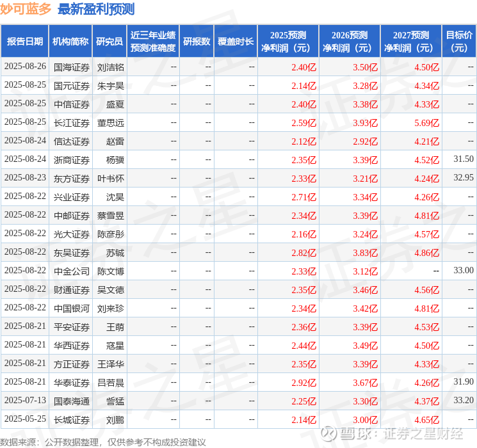Click analyst name 陈文博
Screen dimensions: 477x448
[111, 271]
